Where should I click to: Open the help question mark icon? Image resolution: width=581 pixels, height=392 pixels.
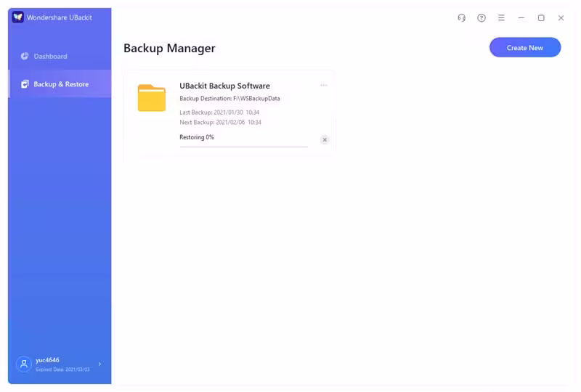point(482,17)
